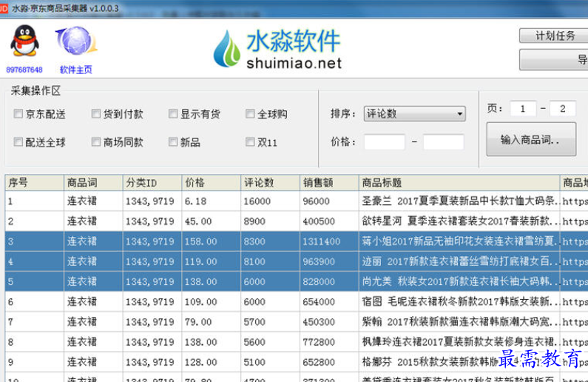Click sales value 652800 in row 9
Screen dimensions: 588x382
[x=319, y=362]
